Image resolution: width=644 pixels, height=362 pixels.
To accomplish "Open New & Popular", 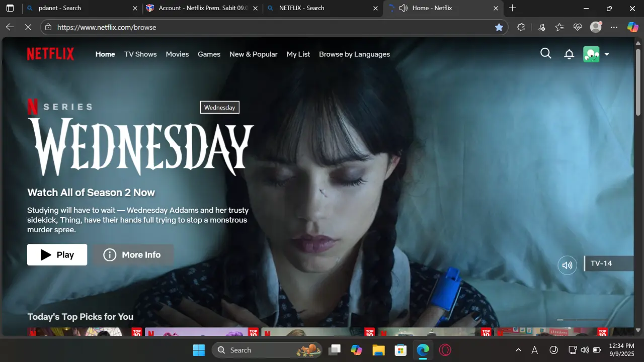I will click(253, 54).
